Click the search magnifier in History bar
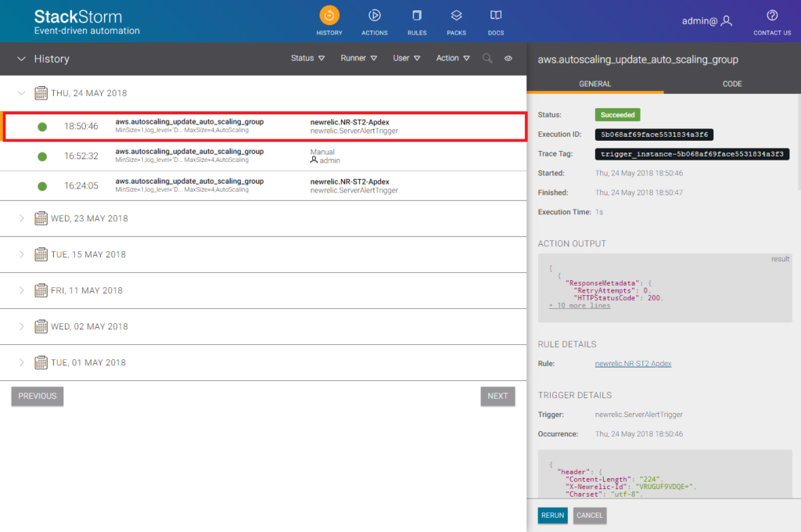This screenshot has width=801, height=532. [487, 58]
